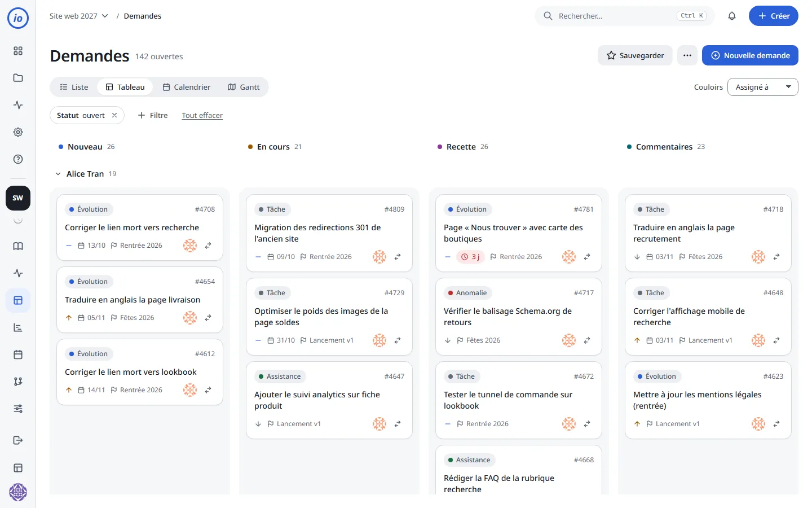Open the sliders settings icon in sidebar
Image resolution: width=812 pixels, height=508 pixels.
point(18,409)
